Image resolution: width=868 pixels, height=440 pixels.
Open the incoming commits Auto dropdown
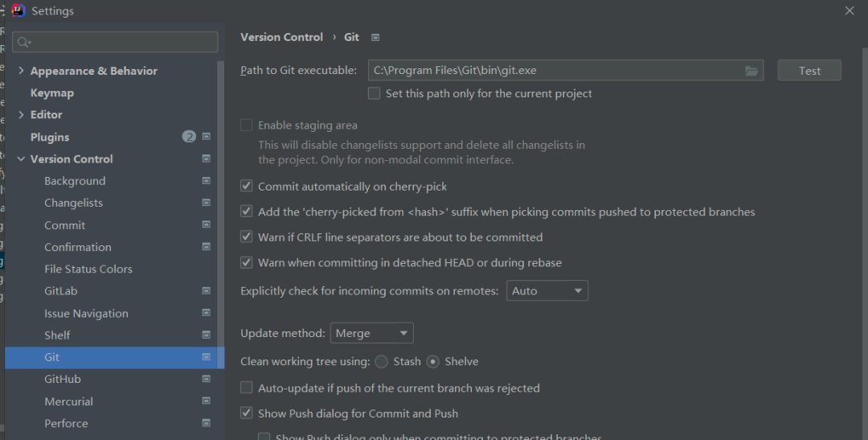(x=547, y=290)
